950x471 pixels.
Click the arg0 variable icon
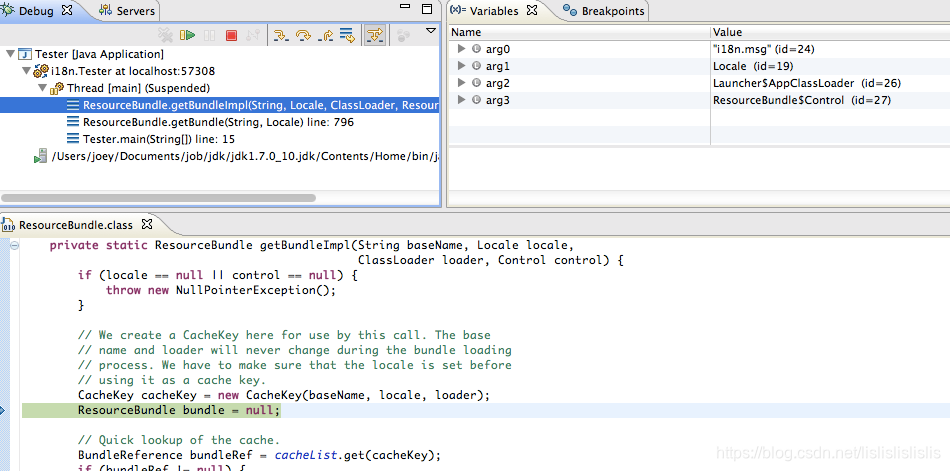(x=476, y=48)
